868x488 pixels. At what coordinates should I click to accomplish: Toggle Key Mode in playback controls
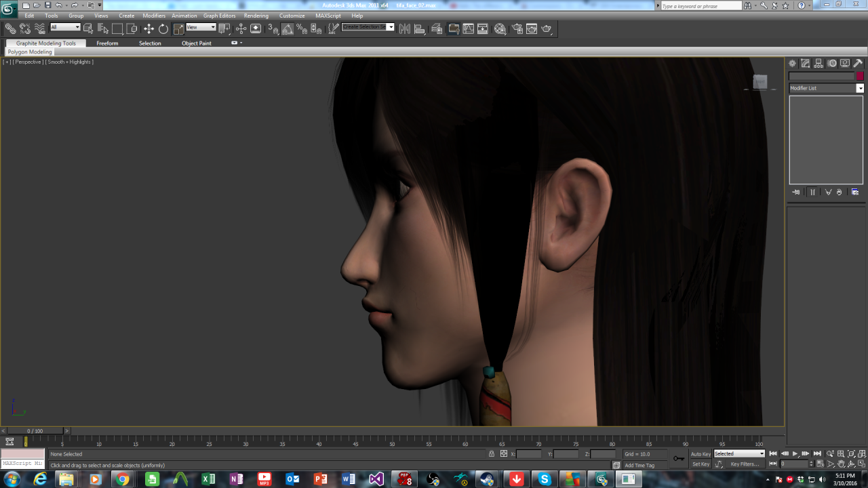coord(772,464)
